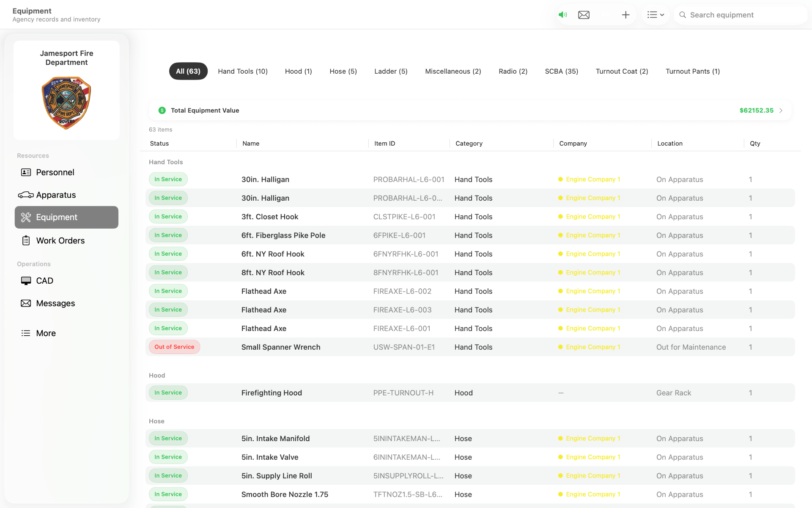Viewport: 812px width, 508px height.
Task: Open the 5in. Supply Line Roll item
Action: tap(470, 475)
